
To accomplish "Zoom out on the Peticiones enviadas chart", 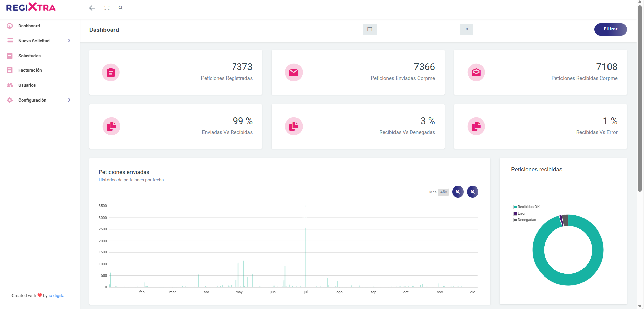I will tap(472, 192).
